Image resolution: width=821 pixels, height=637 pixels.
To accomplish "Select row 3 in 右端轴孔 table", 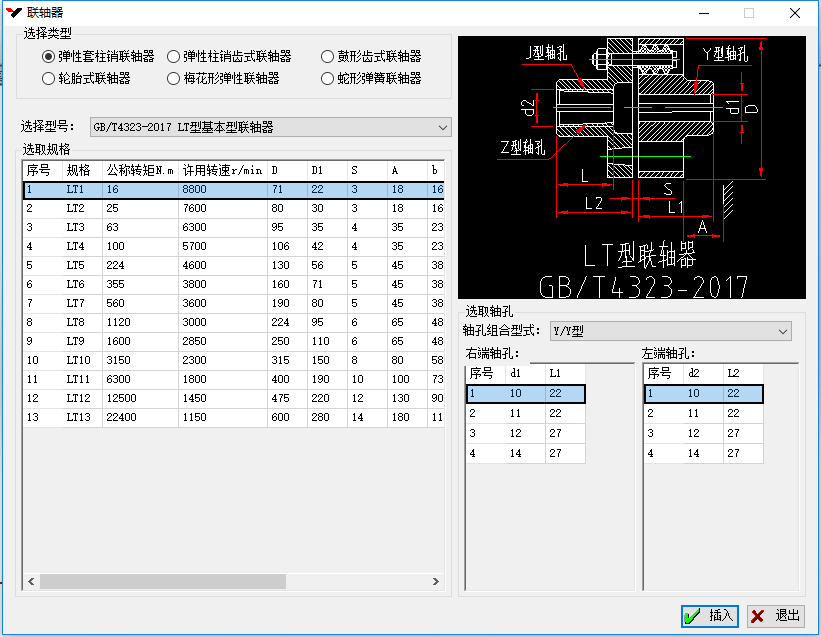I will coord(525,434).
